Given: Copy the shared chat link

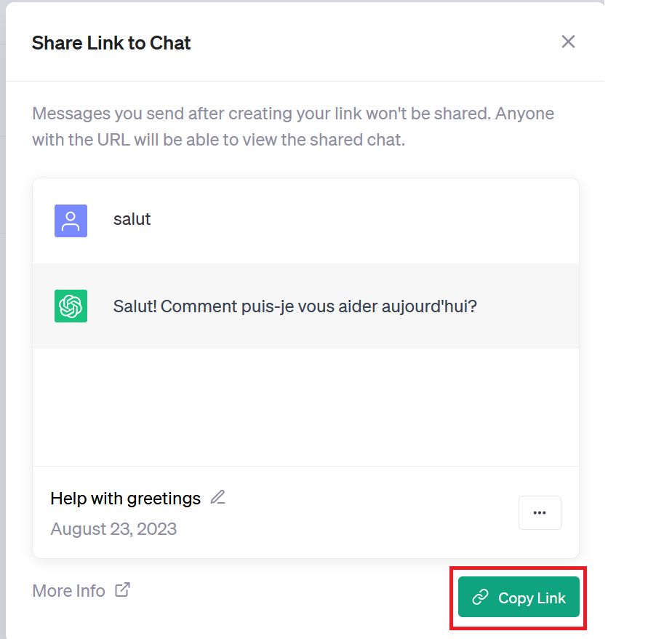Looking at the screenshot, I should (519, 597).
